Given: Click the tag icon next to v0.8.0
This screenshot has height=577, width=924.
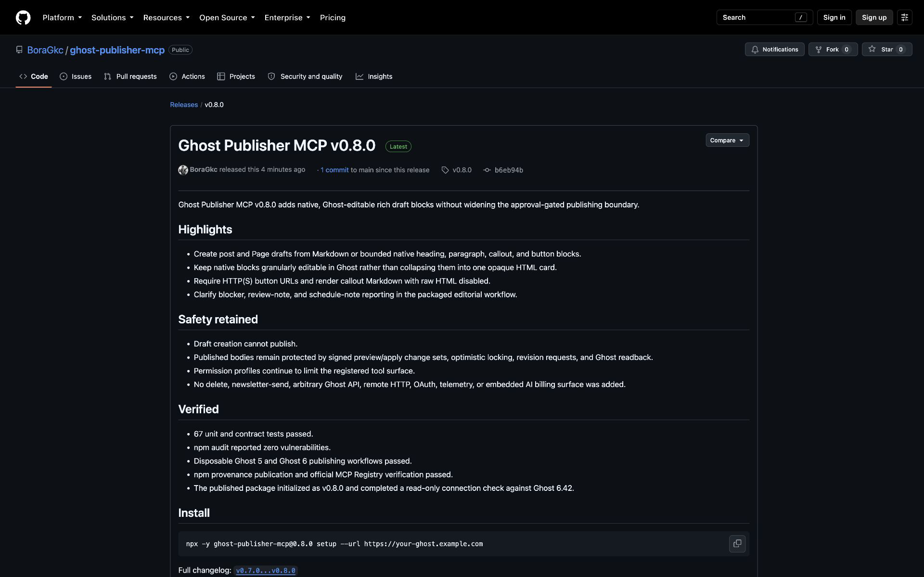Looking at the screenshot, I should pyautogui.click(x=445, y=170).
